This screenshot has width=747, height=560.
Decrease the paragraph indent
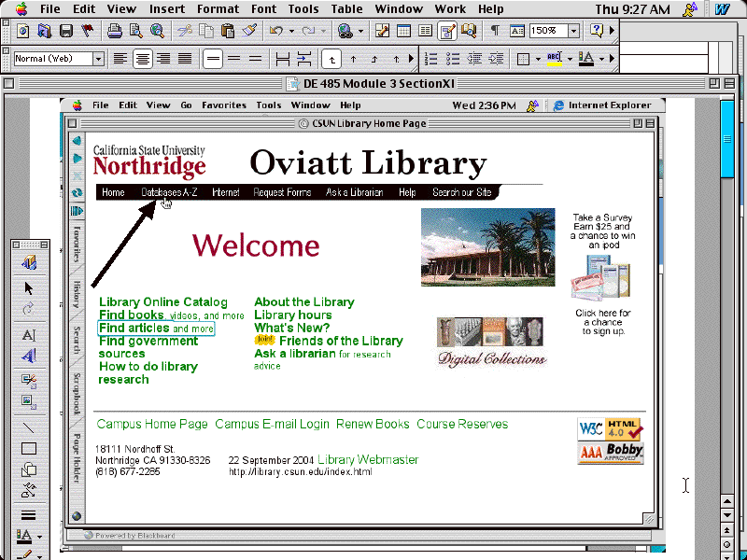(474, 59)
